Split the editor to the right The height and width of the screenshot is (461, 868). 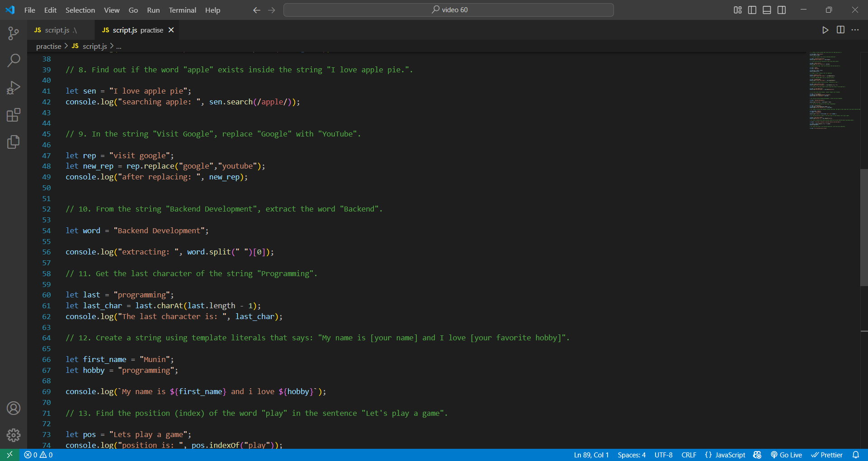[840, 30]
